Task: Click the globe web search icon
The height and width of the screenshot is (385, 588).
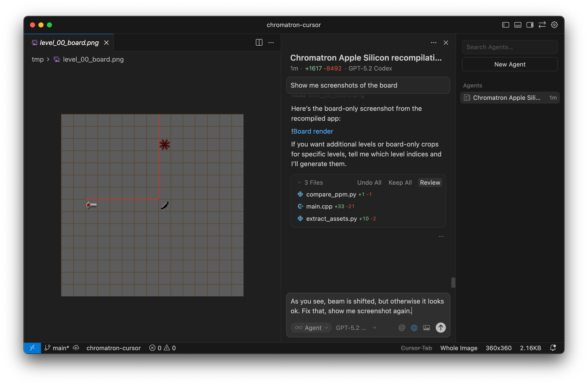Action: 414,327
